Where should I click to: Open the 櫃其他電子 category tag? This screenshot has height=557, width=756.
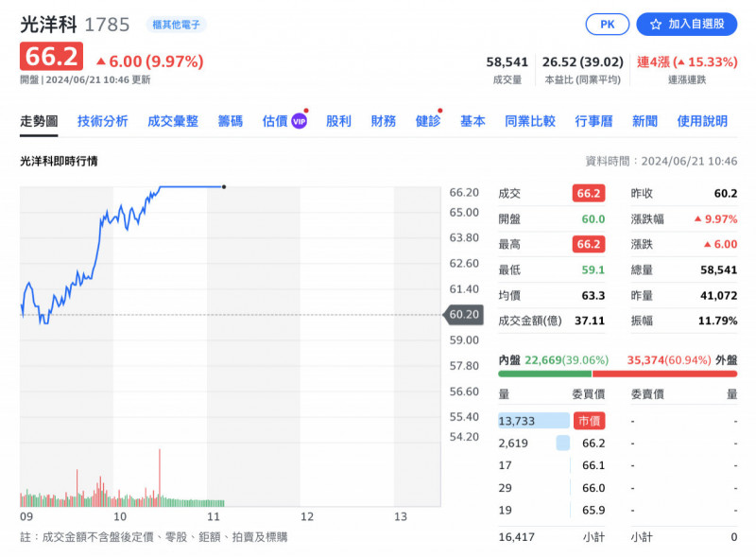(x=176, y=25)
